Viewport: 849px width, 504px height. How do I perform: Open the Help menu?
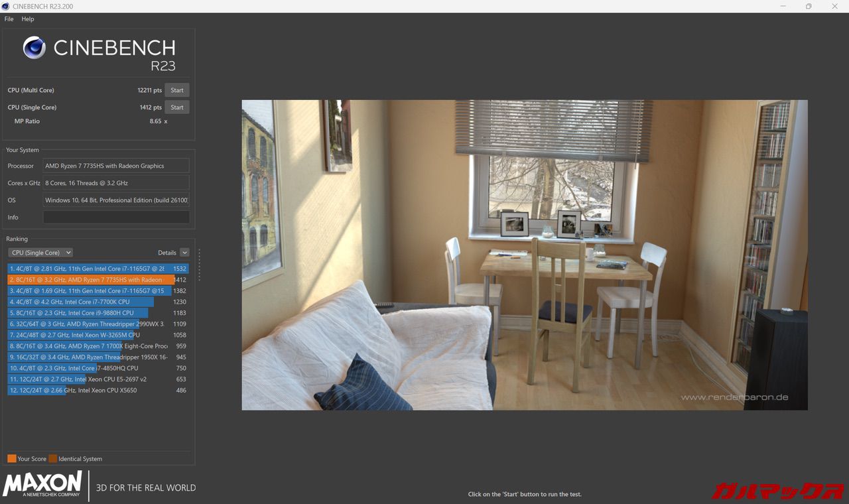(27, 19)
